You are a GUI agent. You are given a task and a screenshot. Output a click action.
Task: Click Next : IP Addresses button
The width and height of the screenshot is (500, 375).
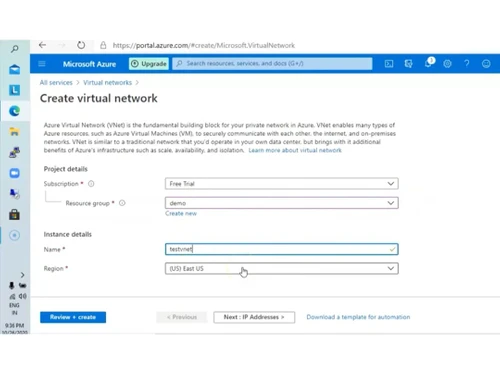coord(254,317)
